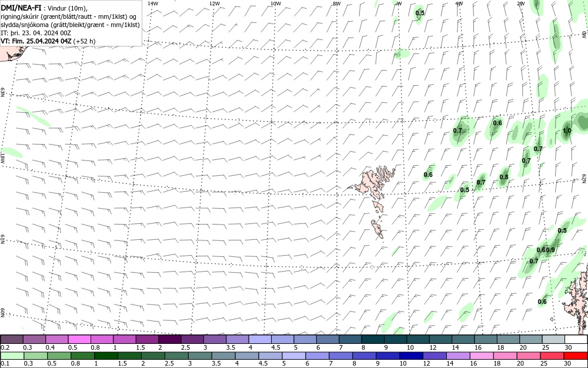Image resolution: width=588 pixels, height=368 pixels.
Task: Click the 18W label on the map edge
Action: 2,157
